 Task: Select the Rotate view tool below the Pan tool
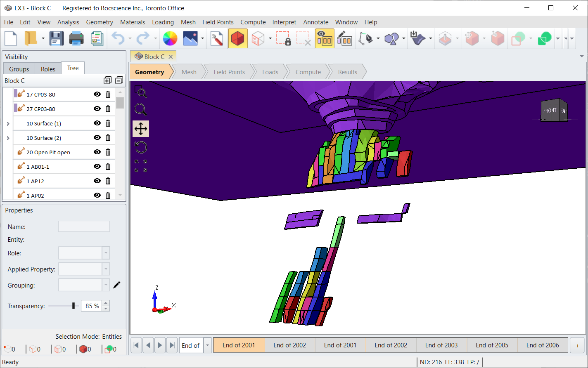[141, 146]
